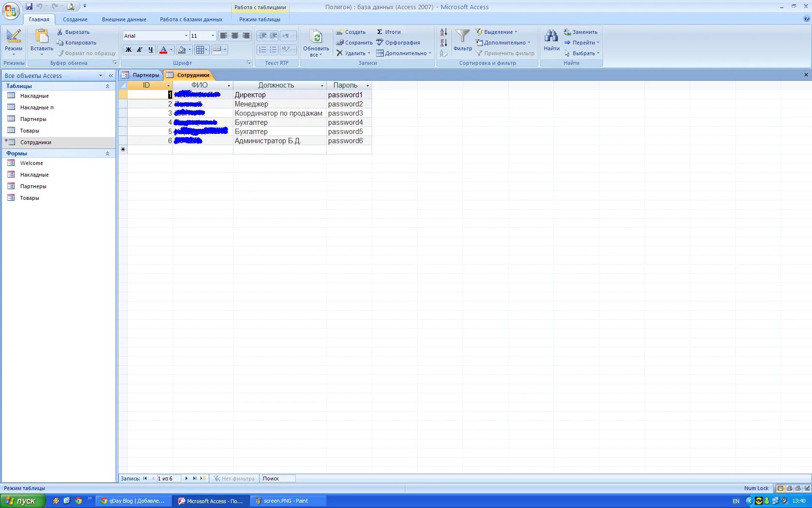Toggle bold formatting in the Шрифт group
Screen dimensions: 812x508
point(129,50)
